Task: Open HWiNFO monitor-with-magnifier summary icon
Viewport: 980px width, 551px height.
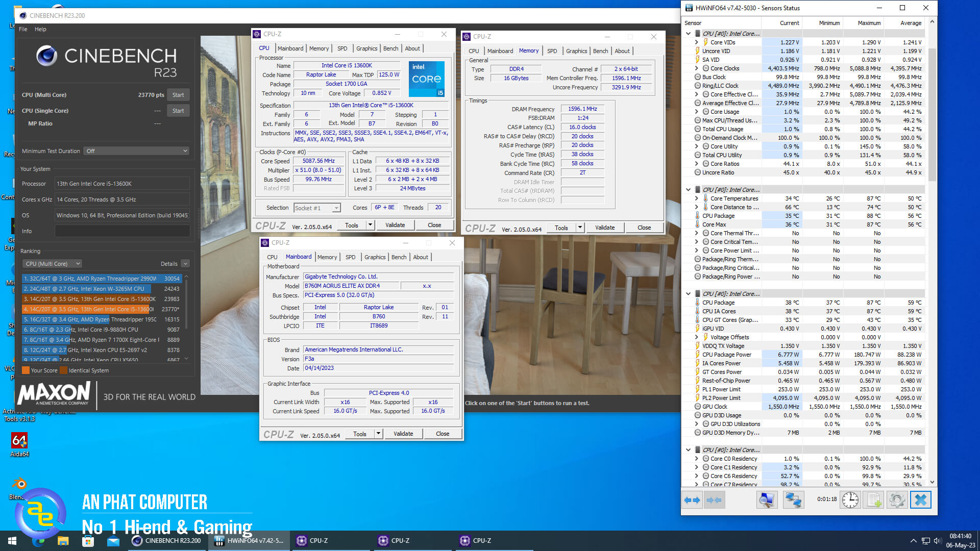Action: coord(766,500)
